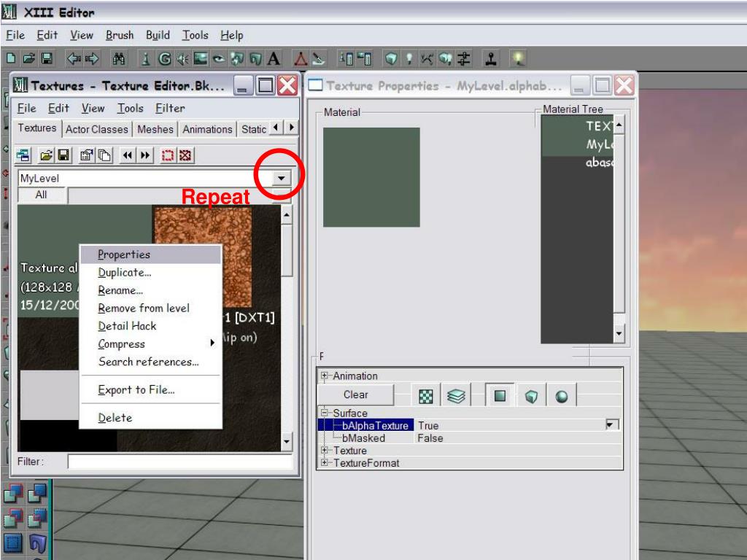Open the Compress submenu arrow
This screenshot has height=560, width=747.
pyautogui.click(x=212, y=343)
